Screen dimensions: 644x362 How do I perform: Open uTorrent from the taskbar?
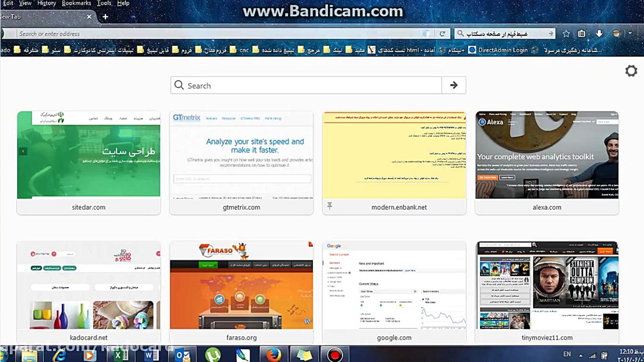click(x=213, y=355)
